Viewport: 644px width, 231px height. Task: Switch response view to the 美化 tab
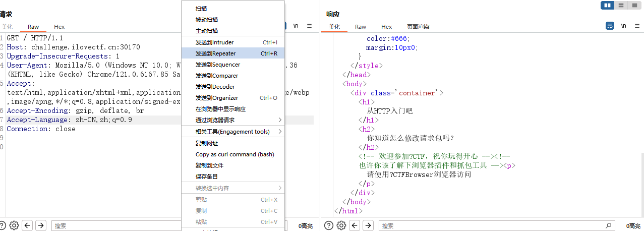click(334, 27)
